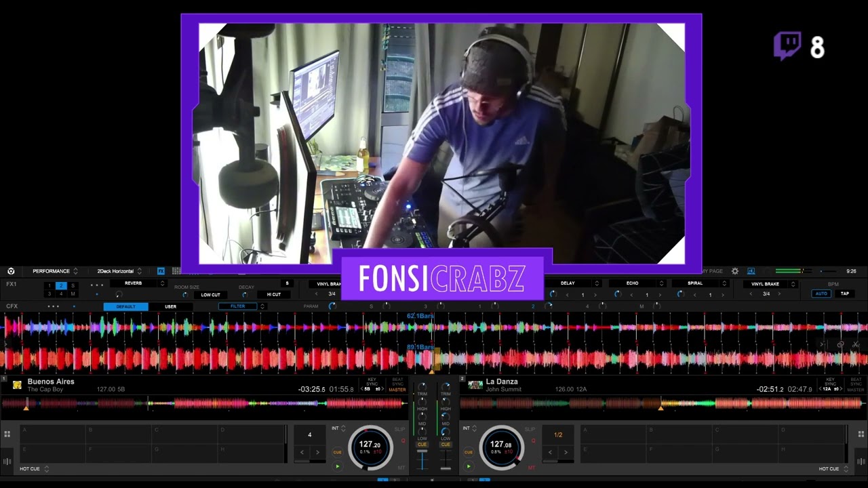Image resolution: width=868 pixels, height=488 pixels.
Task: Enable SLIP mode on deck 1
Action: (x=400, y=429)
